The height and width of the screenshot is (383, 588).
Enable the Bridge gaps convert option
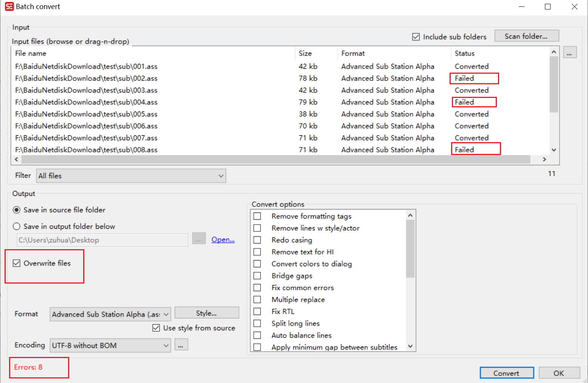[258, 276]
